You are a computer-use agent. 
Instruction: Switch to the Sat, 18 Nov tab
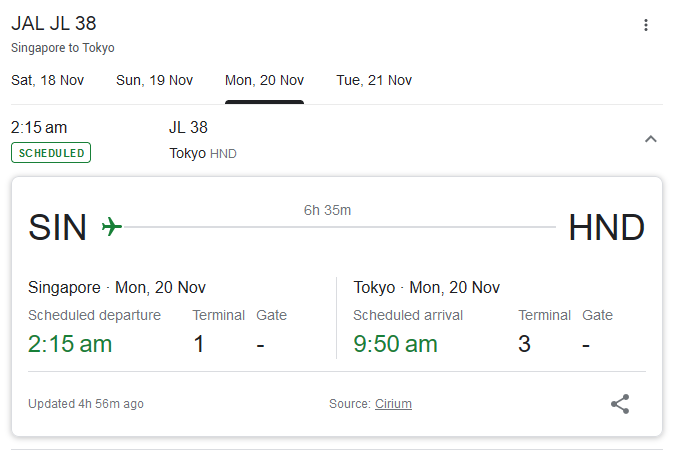[47, 80]
